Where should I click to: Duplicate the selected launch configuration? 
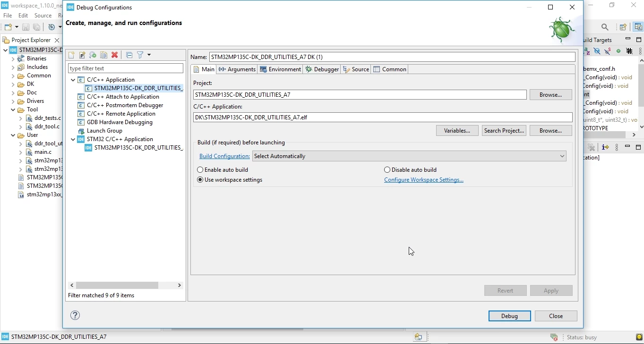103,55
